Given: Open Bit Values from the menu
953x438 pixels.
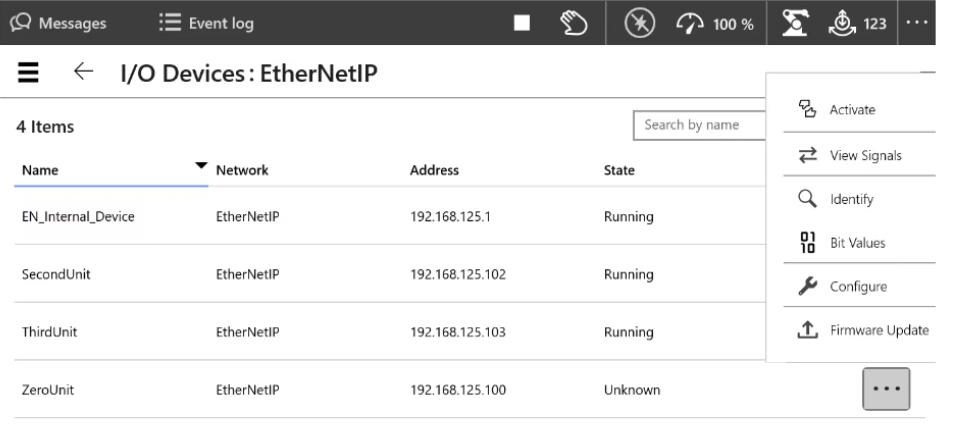Looking at the screenshot, I should tap(851, 243).
